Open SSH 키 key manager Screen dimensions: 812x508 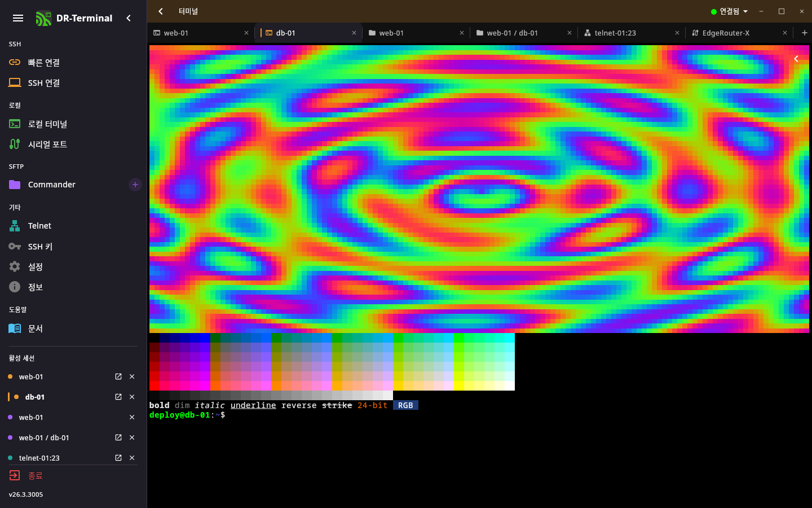73,246
